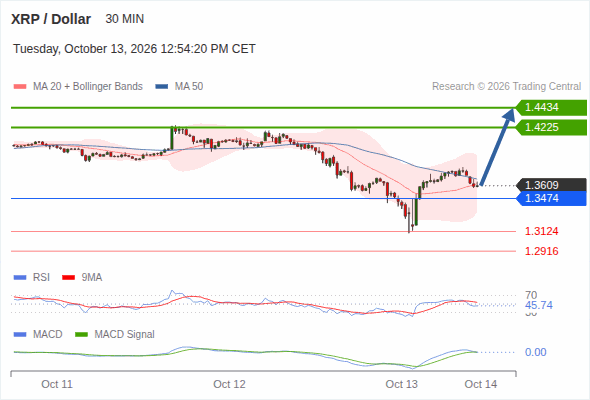Click the Oct 12 date axis label
Viewport: 590px width, 400px height.
(x=229, y=384)
